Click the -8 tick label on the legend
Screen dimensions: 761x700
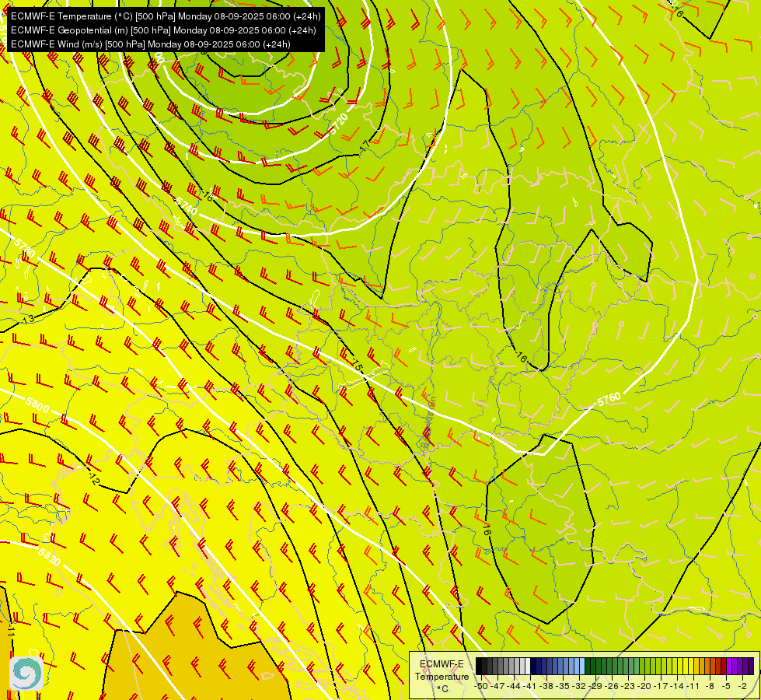pyautogui.click(x=710, y=687)
